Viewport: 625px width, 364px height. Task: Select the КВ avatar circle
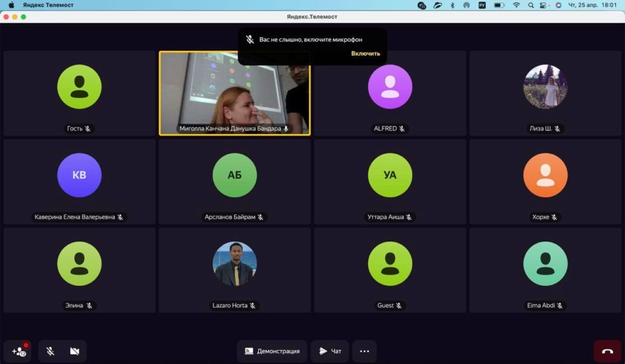79,175
